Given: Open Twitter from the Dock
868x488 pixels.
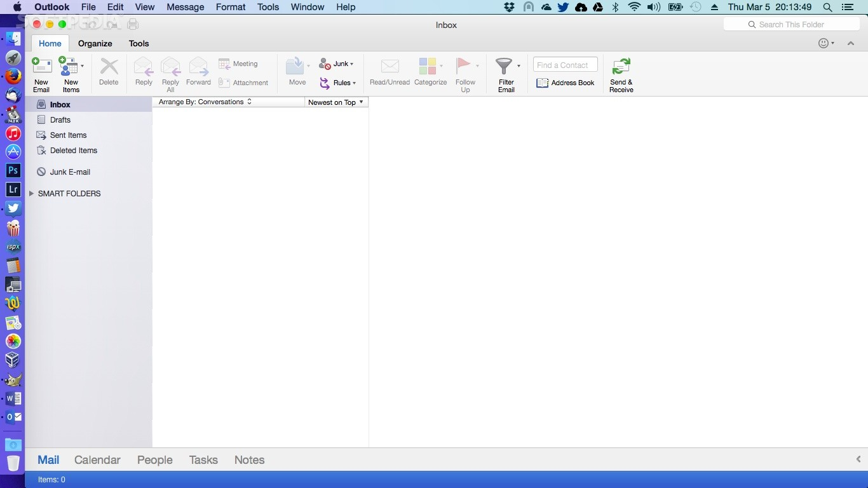Looking at the screenshot, I should (13, 208).
